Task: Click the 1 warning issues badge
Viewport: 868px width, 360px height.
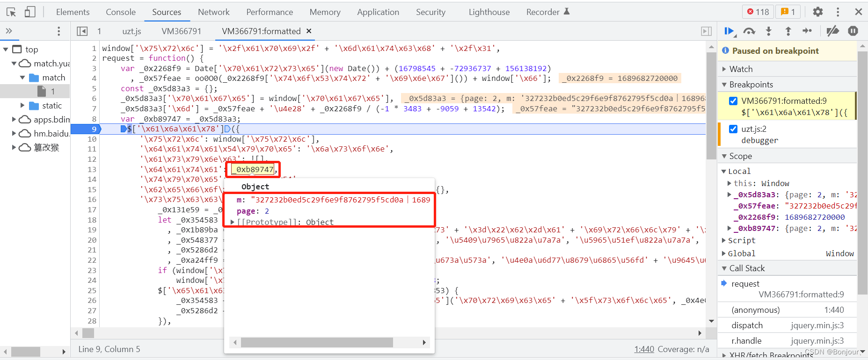Action: (x=788, y=12)
